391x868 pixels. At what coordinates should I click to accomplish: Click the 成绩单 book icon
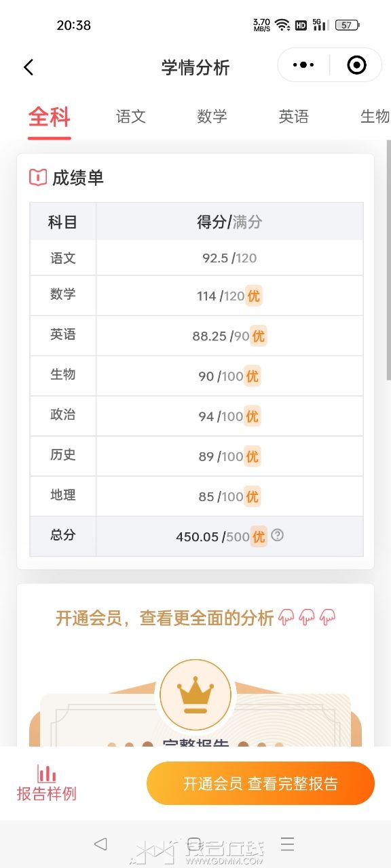coord(38,178)
